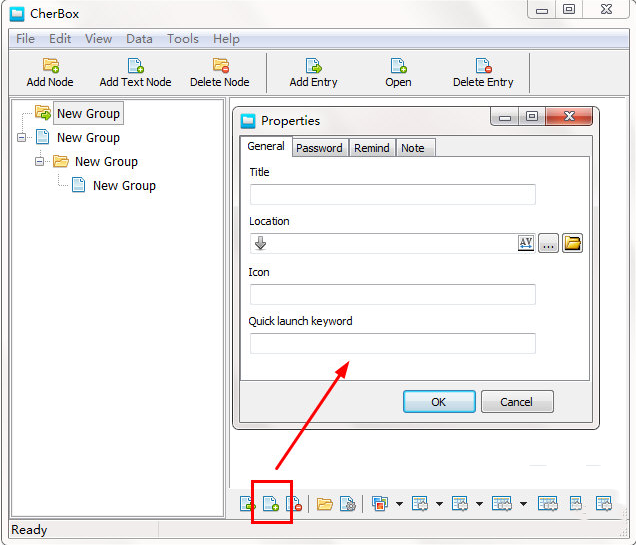636x545 pixels.
Task: Click the third, wider table layout icon
Action: tap(502, 504)
